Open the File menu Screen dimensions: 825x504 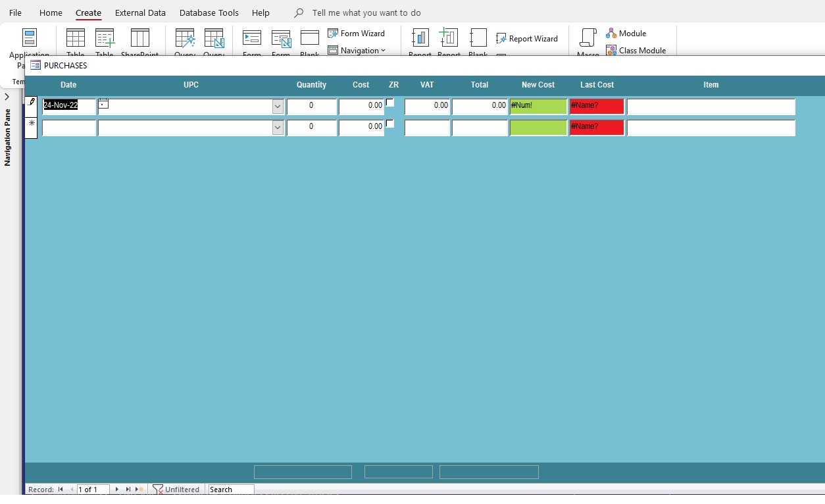tap(15, 13)
